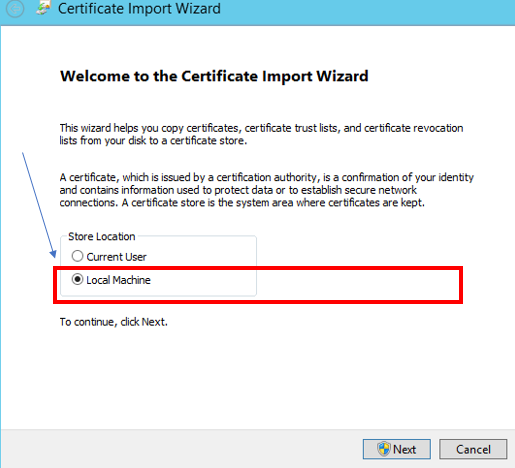Click the 'Welcome to the Certificate Import Wizard' heading
515x468 pixels.
pos(214,76)
